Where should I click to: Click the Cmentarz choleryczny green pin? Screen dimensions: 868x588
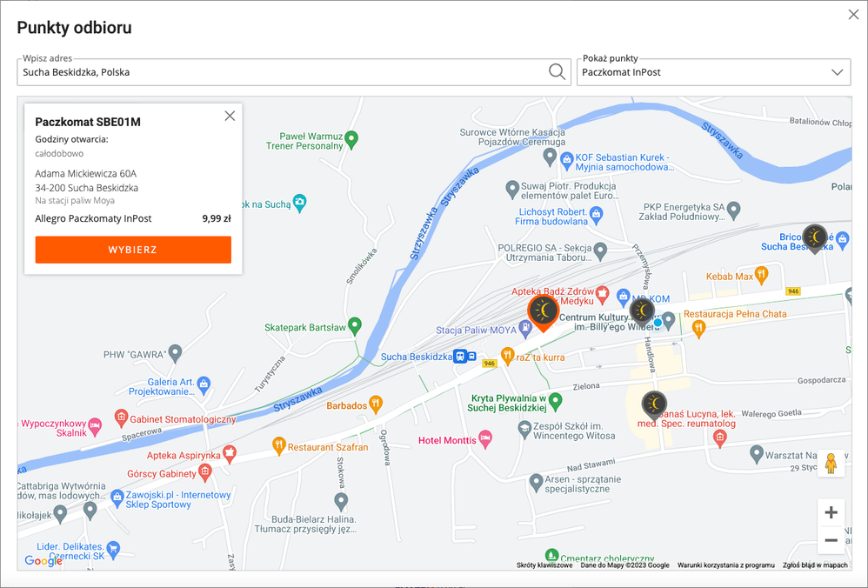coord(551,555)
